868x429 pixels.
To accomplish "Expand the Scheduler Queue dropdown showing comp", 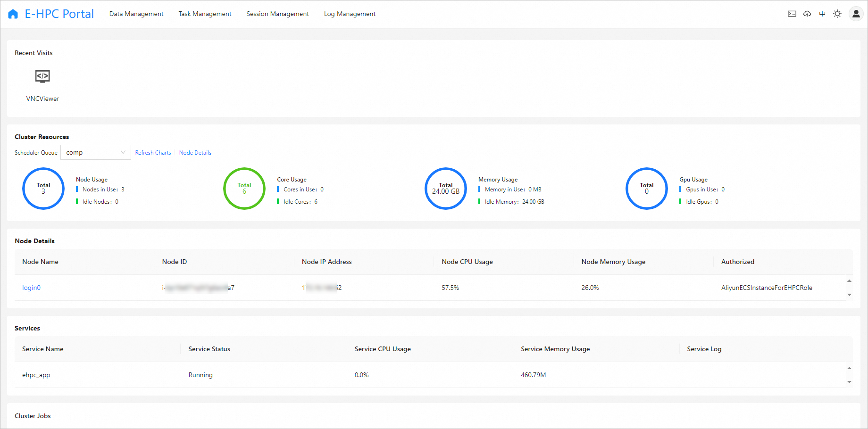I will pyautogui.click(x=96, y=152).
